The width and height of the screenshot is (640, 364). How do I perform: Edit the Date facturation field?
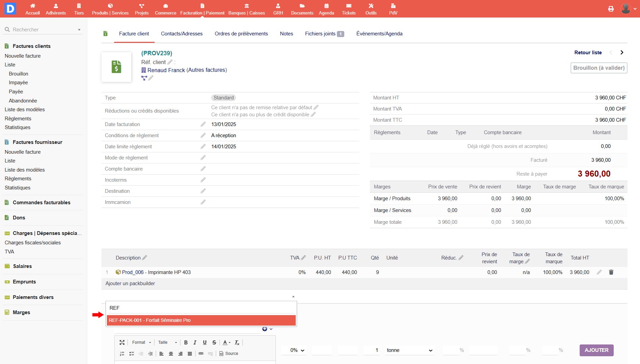(x=203, y=124)
